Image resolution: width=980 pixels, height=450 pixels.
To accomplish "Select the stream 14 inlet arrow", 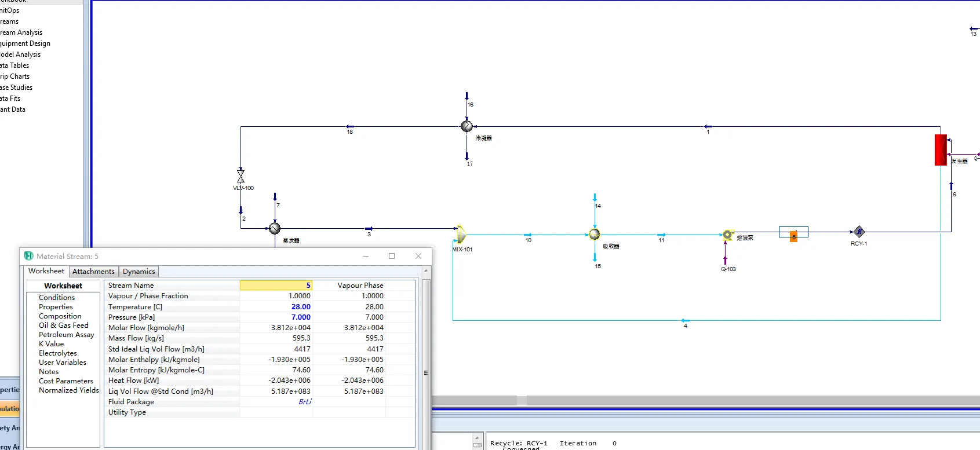I will pos(595,198).
